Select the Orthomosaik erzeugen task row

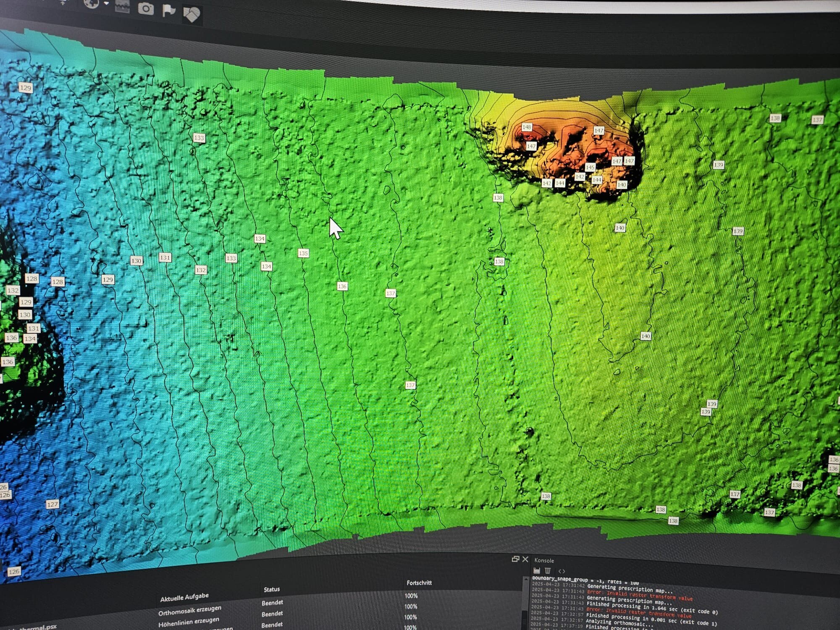pyautogui.click(x=190, y=610)
